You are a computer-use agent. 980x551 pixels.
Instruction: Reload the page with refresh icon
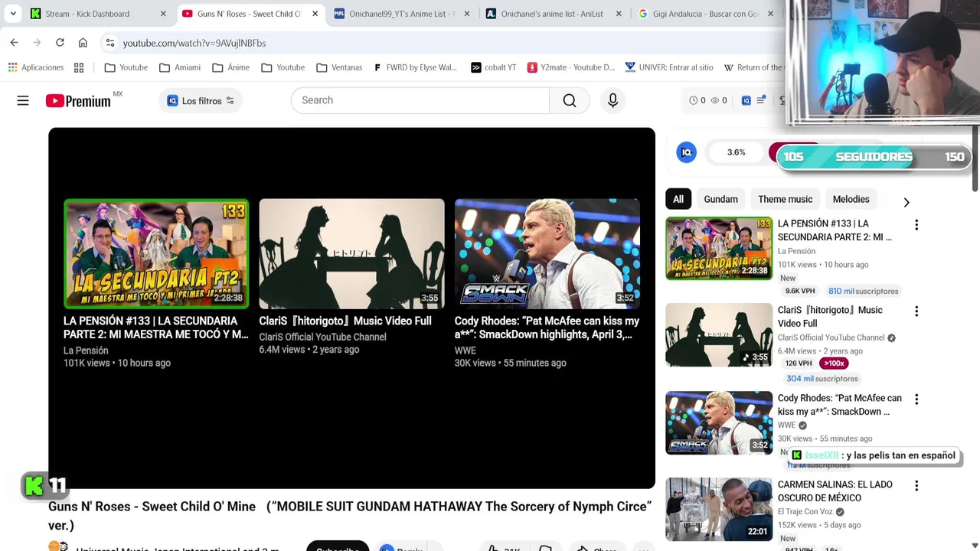[60, 43]
